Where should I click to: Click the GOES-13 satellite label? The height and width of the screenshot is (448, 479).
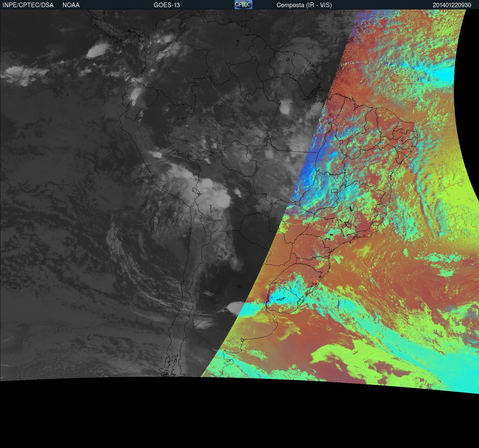tap(166, 5)
